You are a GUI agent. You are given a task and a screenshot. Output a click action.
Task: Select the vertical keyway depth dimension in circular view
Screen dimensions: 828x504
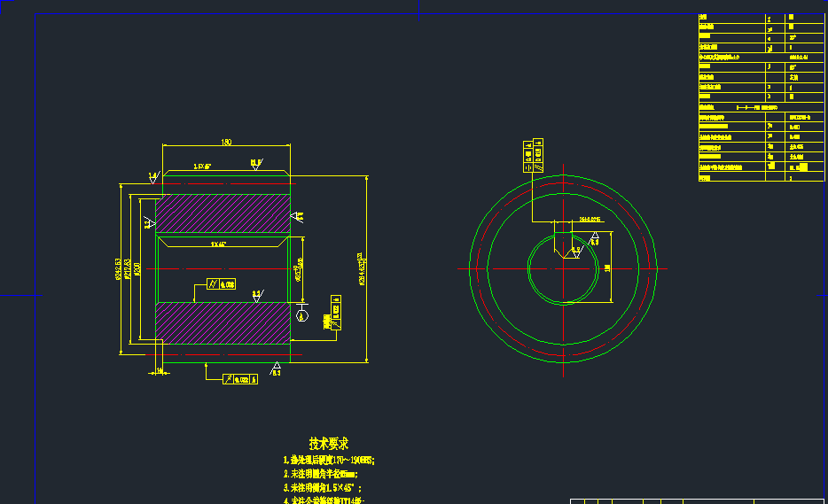[x=607, y=268]
